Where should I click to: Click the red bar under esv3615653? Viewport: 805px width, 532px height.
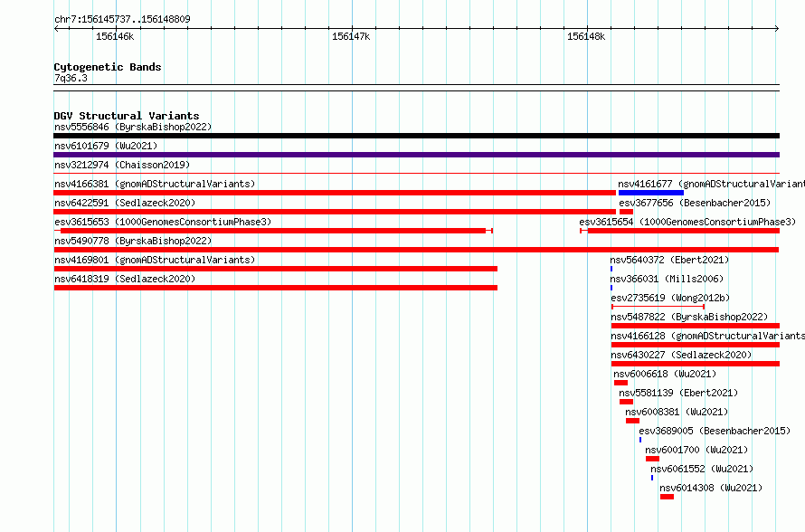tap(273, 231)
